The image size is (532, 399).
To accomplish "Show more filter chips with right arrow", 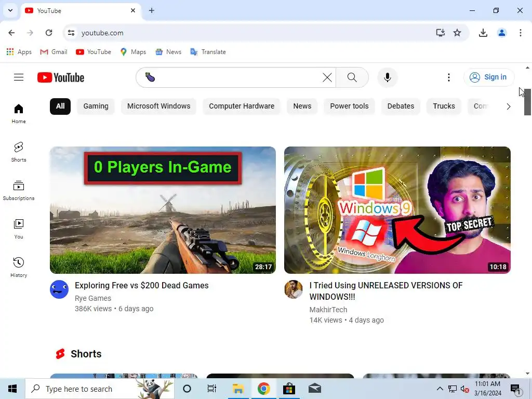I will click(508, 107).
